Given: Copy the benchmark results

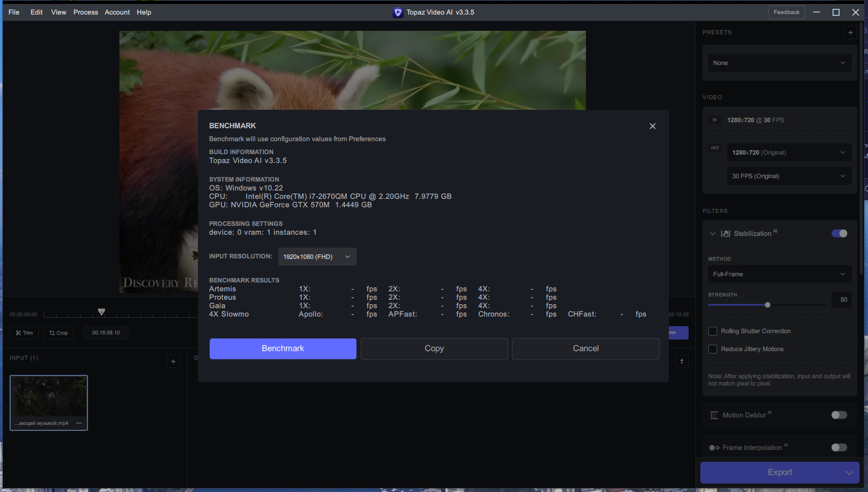Looking at the screenshot, I should pos(434,349).
